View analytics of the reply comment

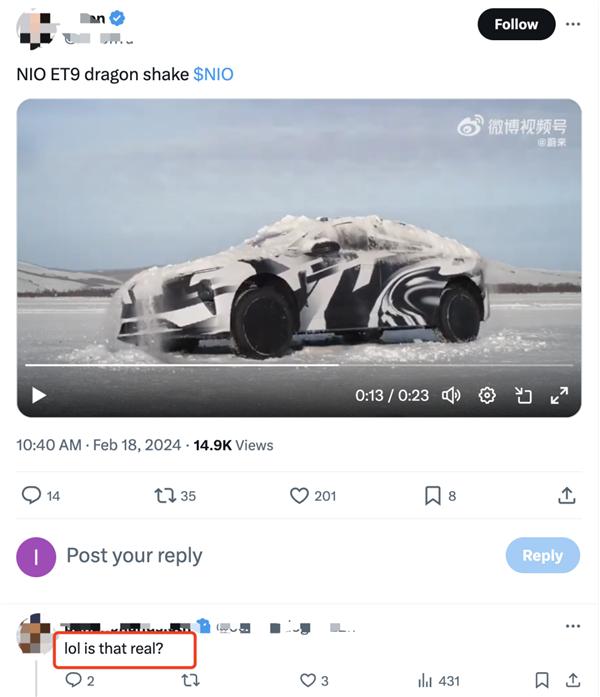pos(425,680)
